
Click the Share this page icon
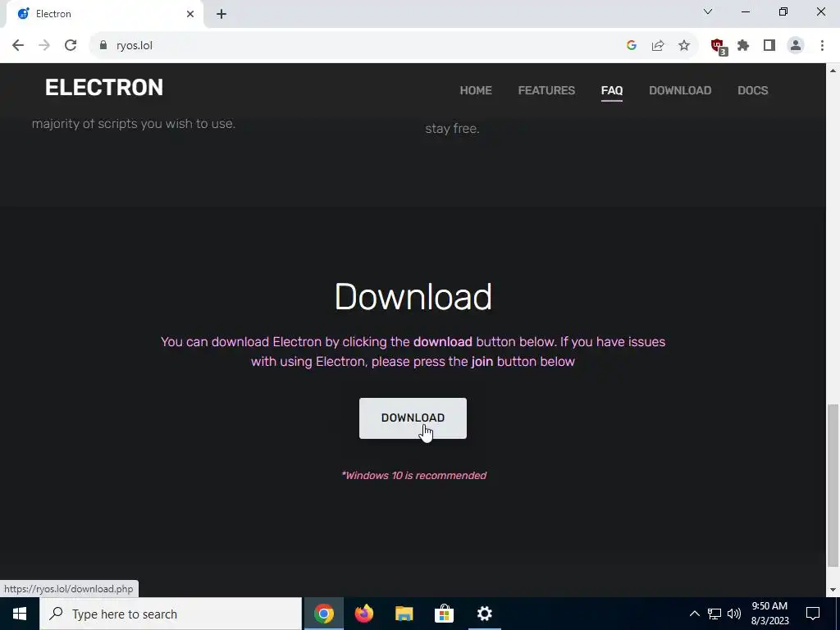pos(658,46)
